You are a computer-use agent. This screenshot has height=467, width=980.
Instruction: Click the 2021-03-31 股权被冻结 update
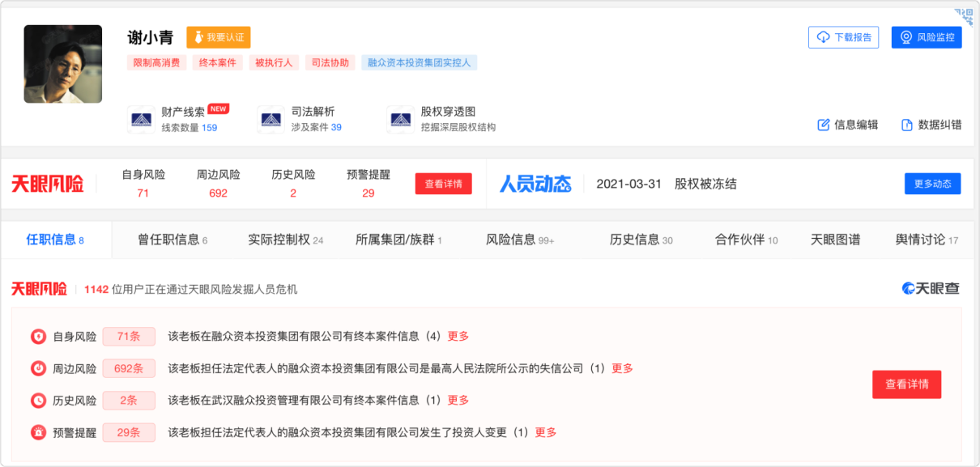[x=667, y=184]
